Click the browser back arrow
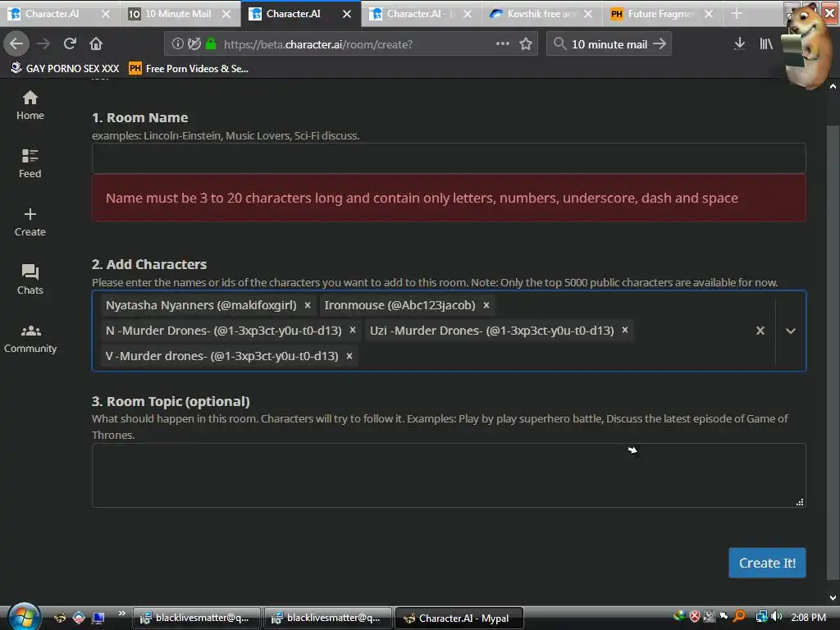The height and width of the screenshot is (630, 840). (16, 44)
